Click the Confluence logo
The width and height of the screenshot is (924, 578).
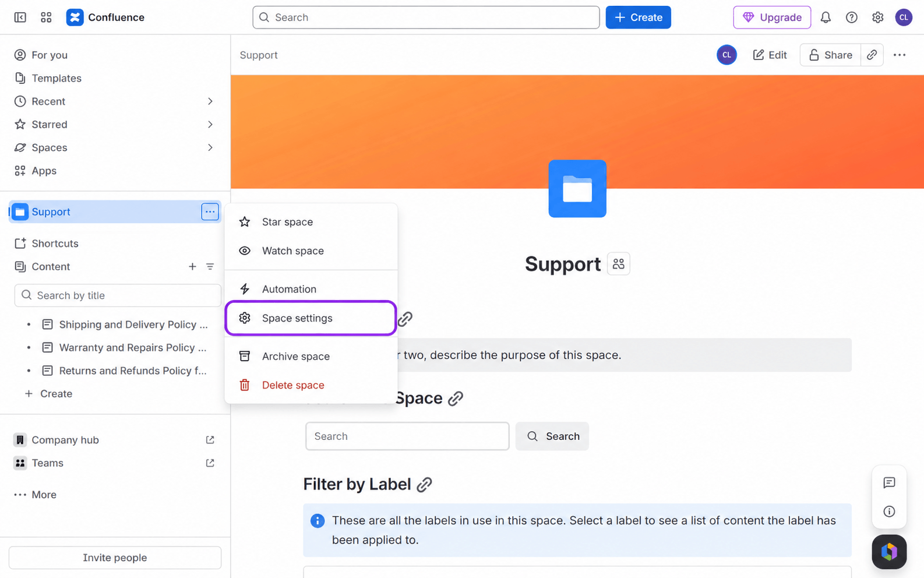click(105, 17)
